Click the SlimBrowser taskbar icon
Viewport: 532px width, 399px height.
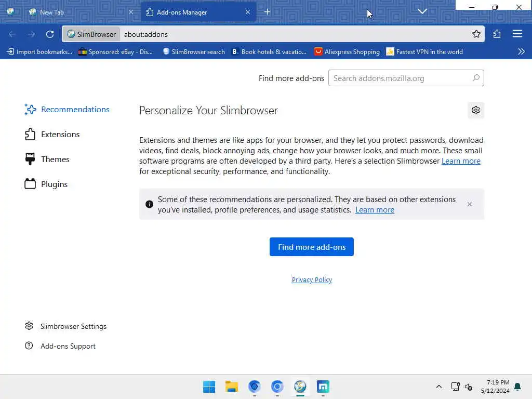(x=300, y=387)
